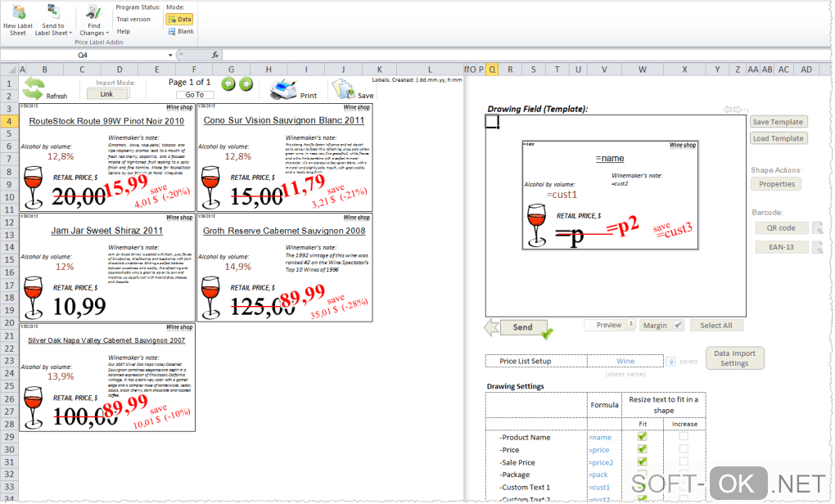Image resolution: width=835 pixels, height=504 pixels.
Task: Open the Name Box dropdown arrow
Action: tap(170, 55)
